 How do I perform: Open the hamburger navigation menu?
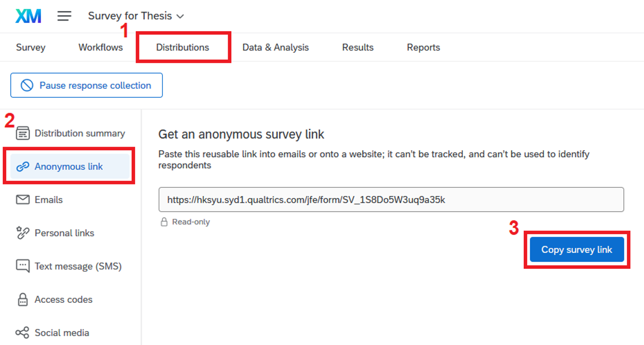point(64,16)
